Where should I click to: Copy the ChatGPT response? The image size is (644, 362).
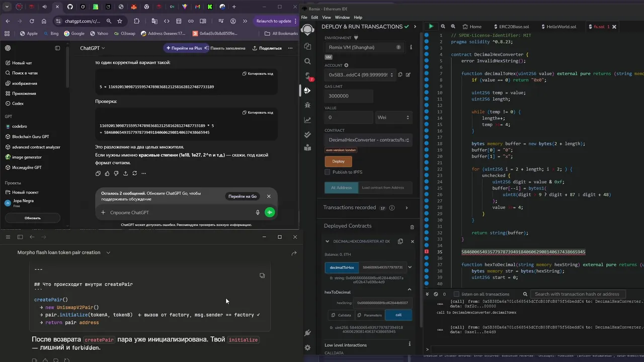coord(98,173)
